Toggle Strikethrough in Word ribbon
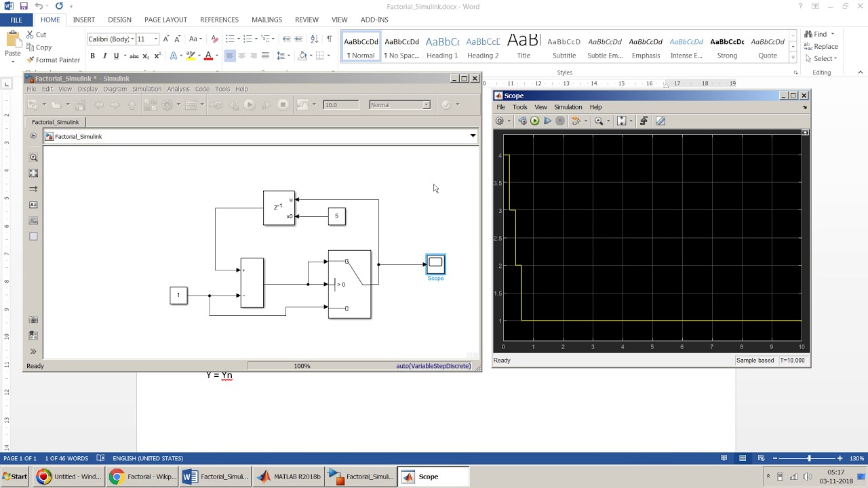 (x=134, y=56)
